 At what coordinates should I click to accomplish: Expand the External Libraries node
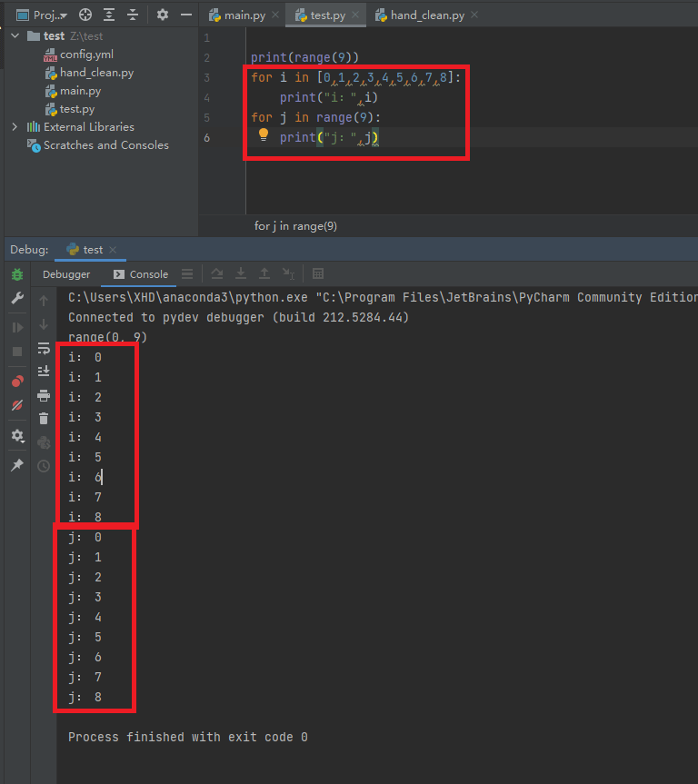point(15,127)
